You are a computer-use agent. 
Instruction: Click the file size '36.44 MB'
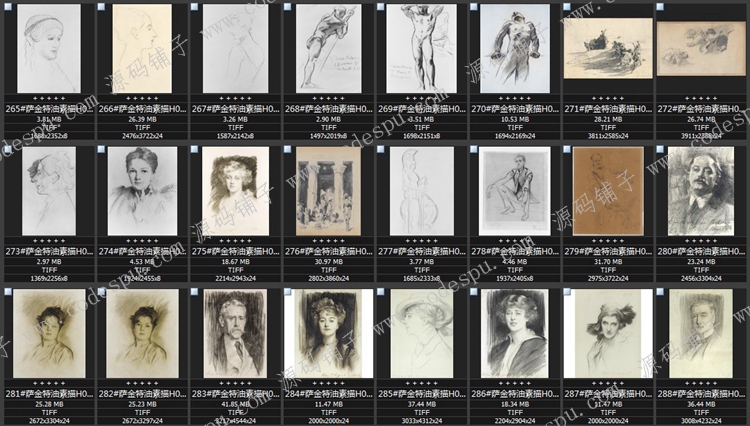point(701,404)
